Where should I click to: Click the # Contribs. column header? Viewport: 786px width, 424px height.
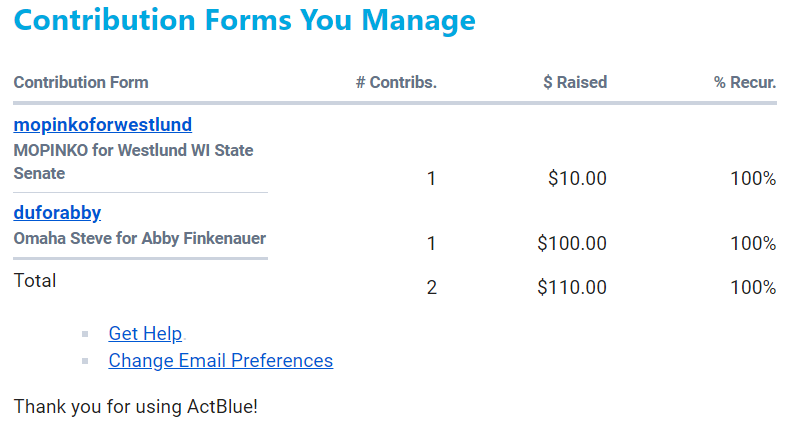tap(396, 83)
